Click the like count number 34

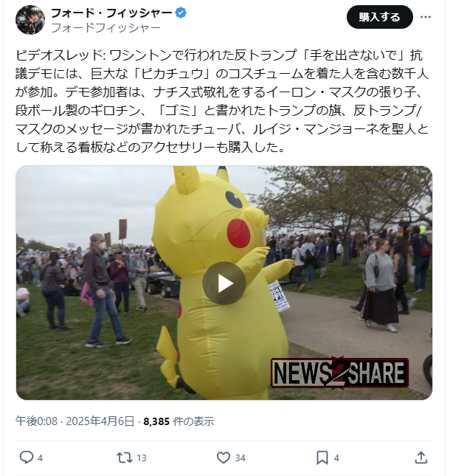(240, 458)
